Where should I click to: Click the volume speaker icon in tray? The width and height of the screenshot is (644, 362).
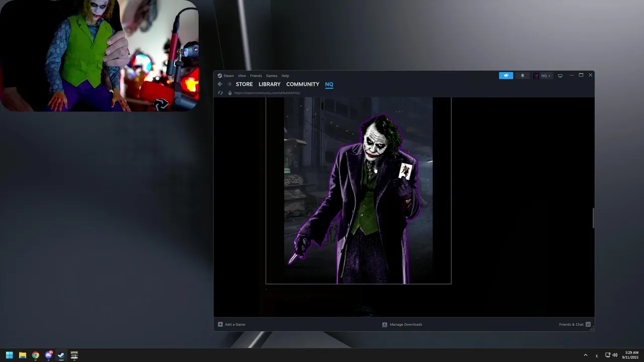pyautogui.click(x=615, y=355)
